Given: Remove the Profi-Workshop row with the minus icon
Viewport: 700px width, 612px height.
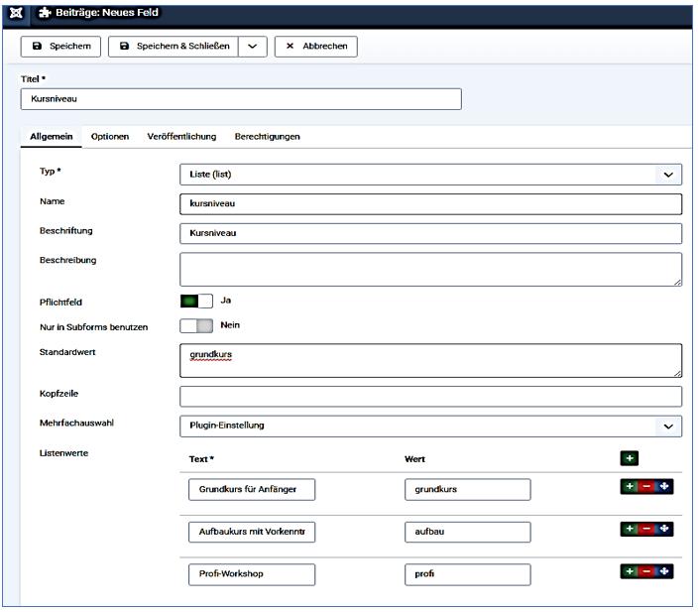Looking at the screenshot, I should [x=646, y=572].
